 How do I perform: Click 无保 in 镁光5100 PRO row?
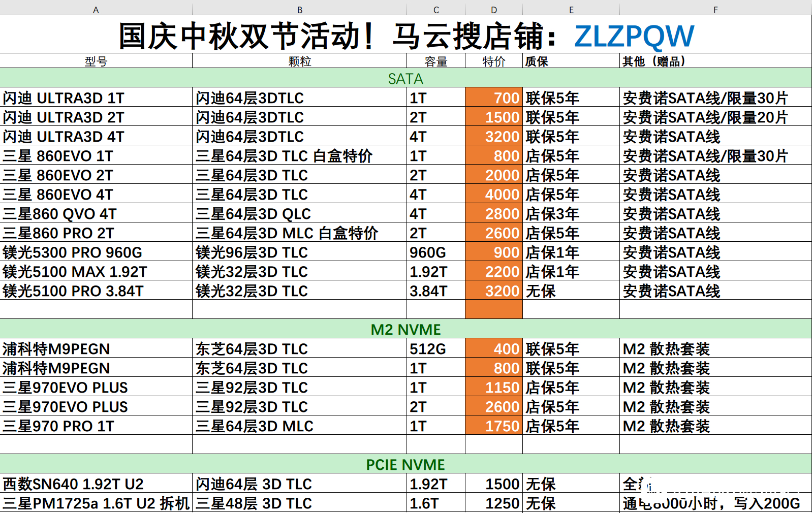[571, 291]
